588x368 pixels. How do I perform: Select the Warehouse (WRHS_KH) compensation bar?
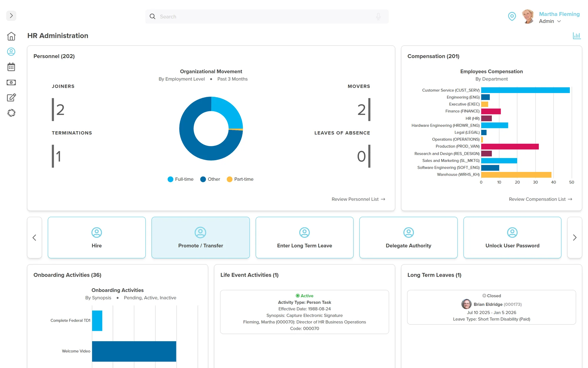pyautogui.click(x=516, y=175)
